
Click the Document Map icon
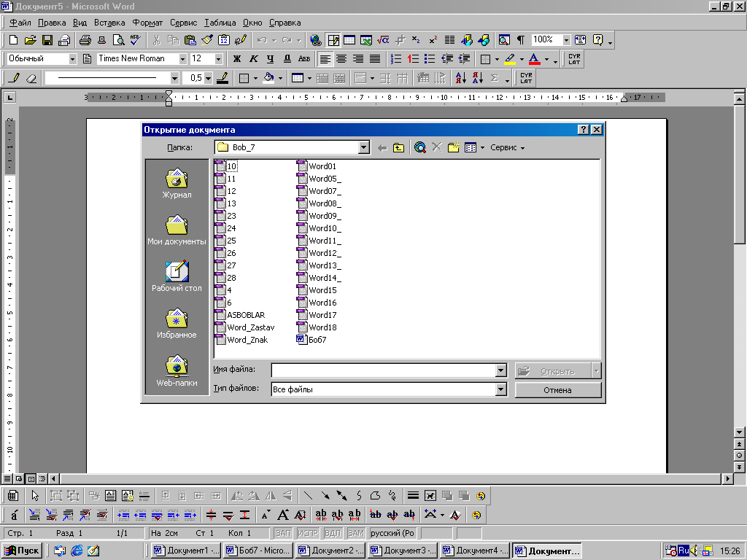point(504,40)
